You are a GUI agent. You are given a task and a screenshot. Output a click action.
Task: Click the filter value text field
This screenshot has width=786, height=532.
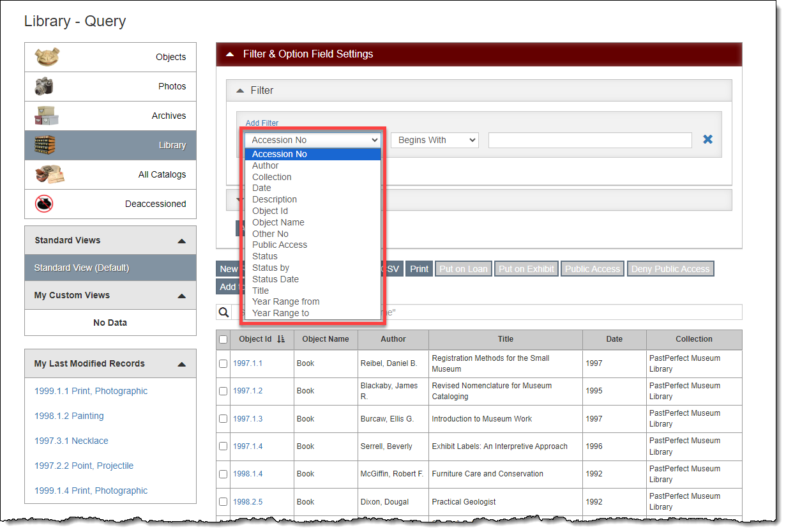[589, 140]
